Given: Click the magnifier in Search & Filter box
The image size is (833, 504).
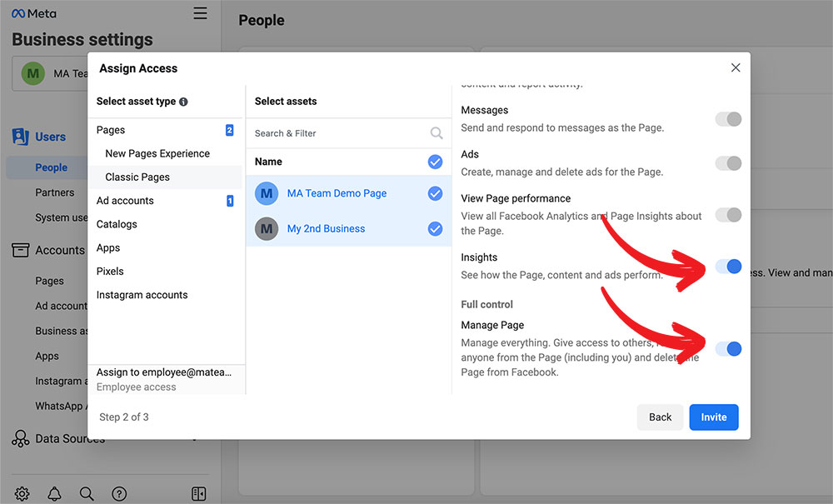Looking at the screenshot, I should 436,133.
